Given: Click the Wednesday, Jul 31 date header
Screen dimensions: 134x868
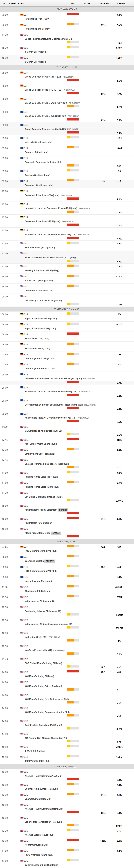Looking at the screenshot, I should pyautogui.click(x=67, y=309).
